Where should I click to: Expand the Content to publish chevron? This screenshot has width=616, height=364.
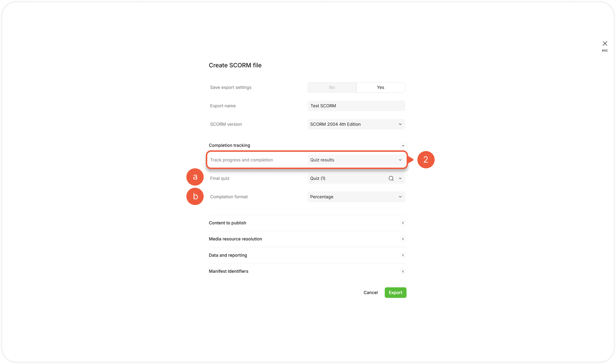tap(403, 223)
